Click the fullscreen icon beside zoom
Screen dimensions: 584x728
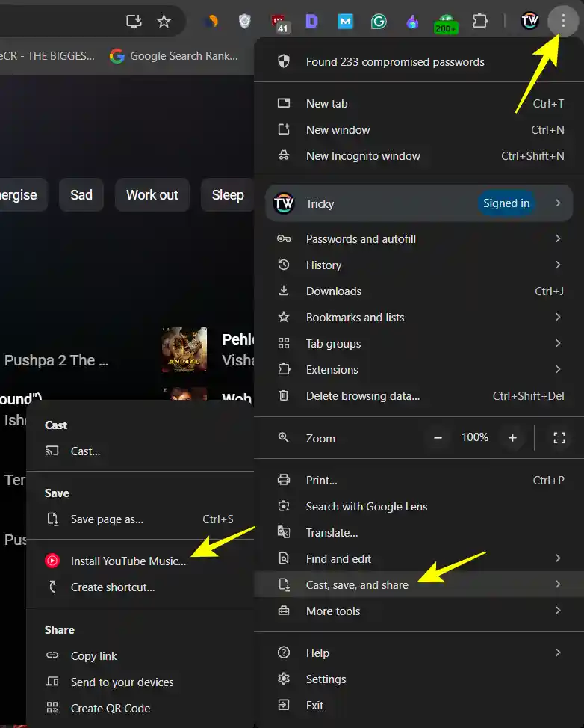[559, 437]
